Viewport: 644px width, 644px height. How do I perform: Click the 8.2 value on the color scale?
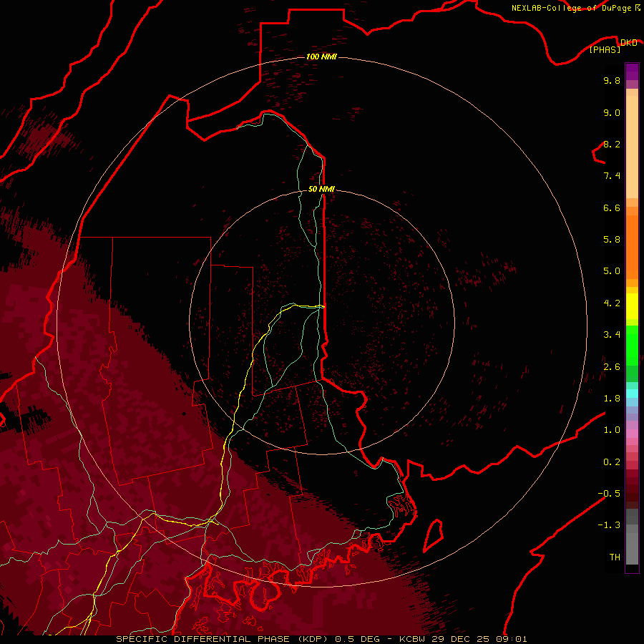pyautogui.click(x=612, y=144)
